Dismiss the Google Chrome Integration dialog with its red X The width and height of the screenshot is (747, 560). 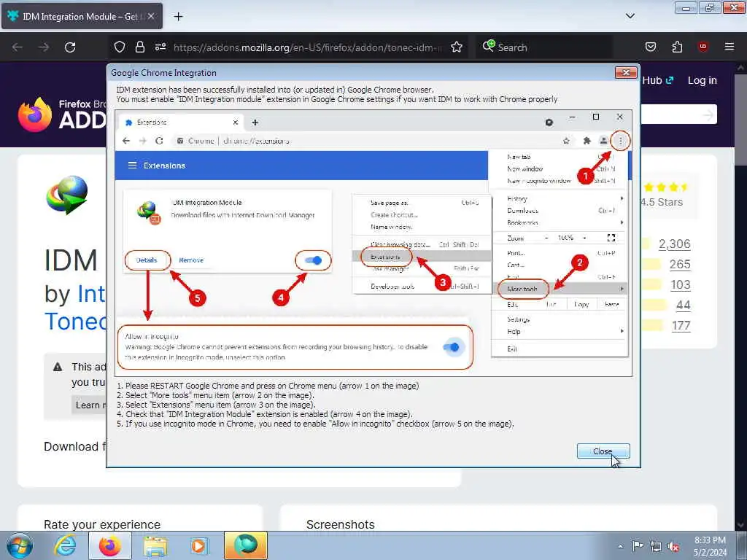(626, 72)
